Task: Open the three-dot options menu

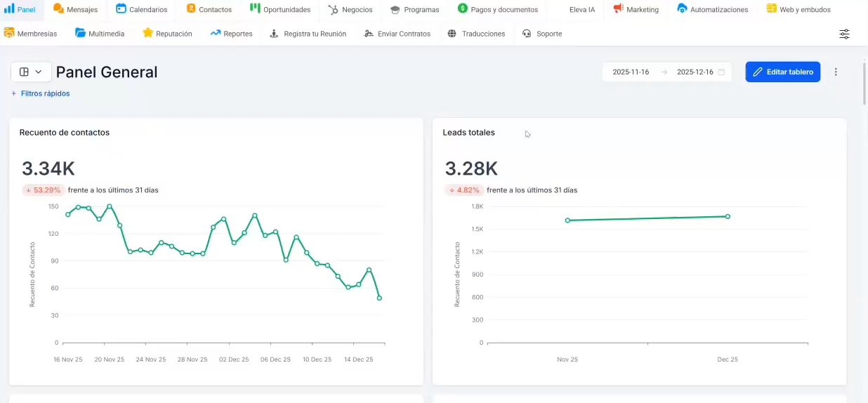Action: click(x=836, y=72)
